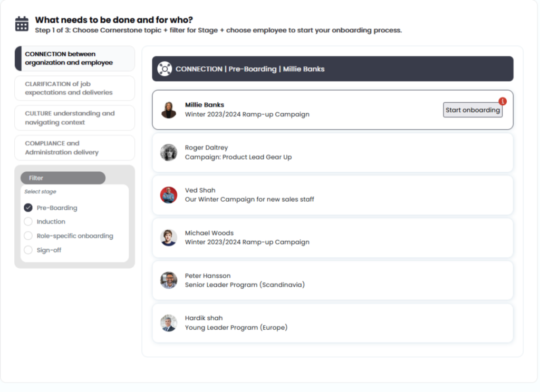The width and height of the screenshot is (540, 392).
Task: Select the Induction stage filter
Action: click(x=28, y=222)
